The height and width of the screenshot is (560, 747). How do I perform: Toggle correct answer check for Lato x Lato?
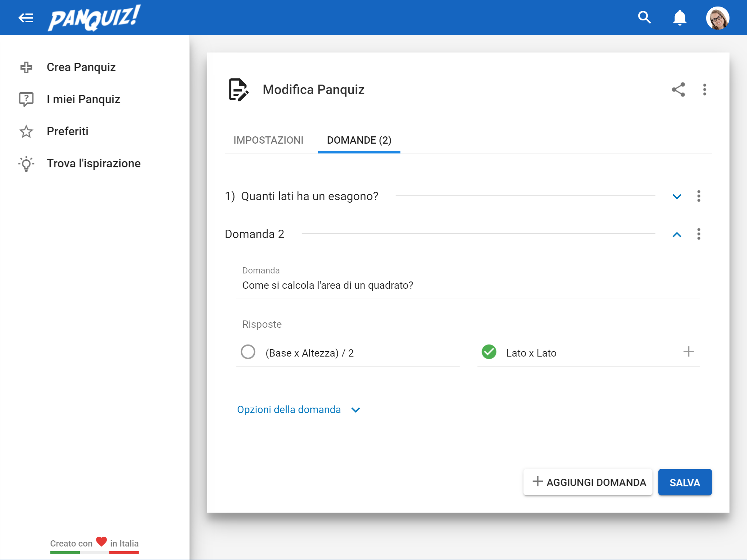click(489, 352)
